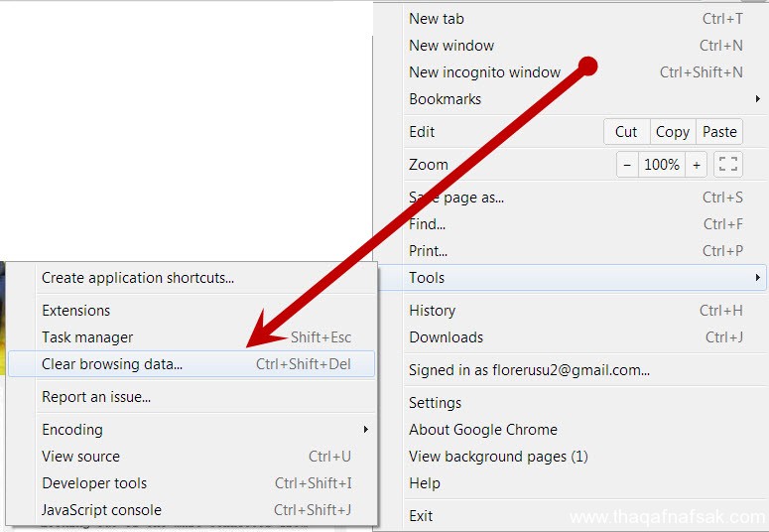
Task: Open Extensions from Tools submenu
Action: click(192, 311)
